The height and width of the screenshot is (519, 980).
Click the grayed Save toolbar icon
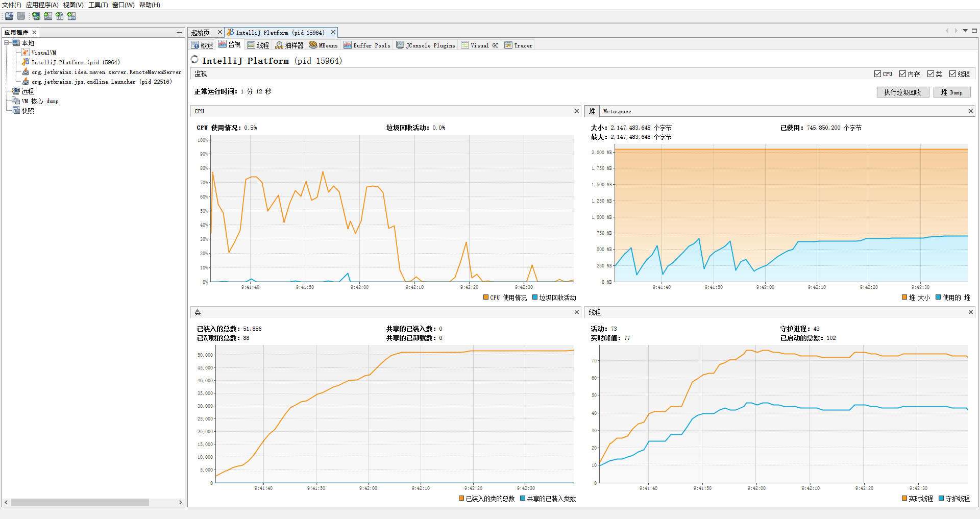point(21,16)
